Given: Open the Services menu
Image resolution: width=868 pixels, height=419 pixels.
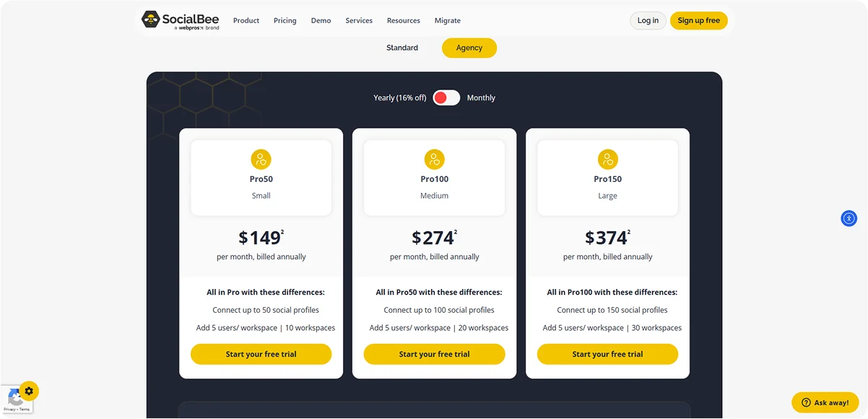Looking at the screenshot, I should click(358, 20).
